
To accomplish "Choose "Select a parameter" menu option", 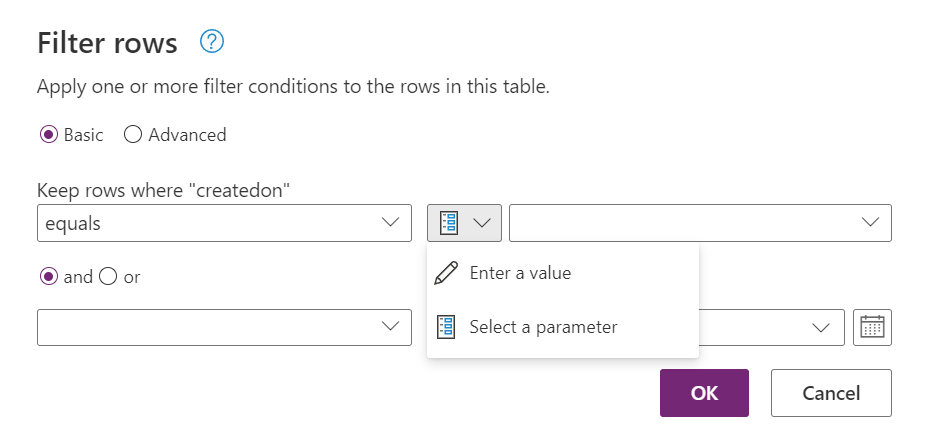I will (x=543, y=327).
